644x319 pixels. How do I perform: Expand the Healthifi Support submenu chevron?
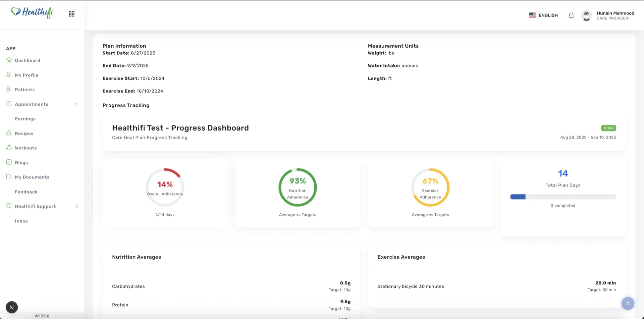[x=77, y=206]
